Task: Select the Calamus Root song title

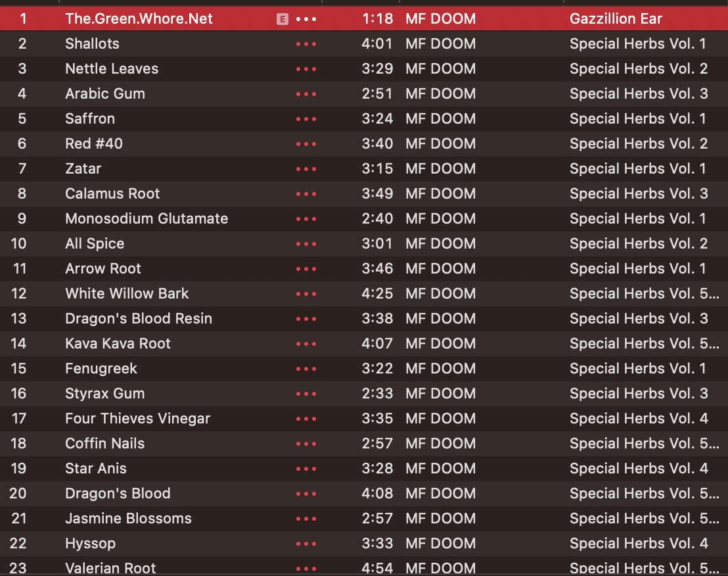Action: click(112, 194)
